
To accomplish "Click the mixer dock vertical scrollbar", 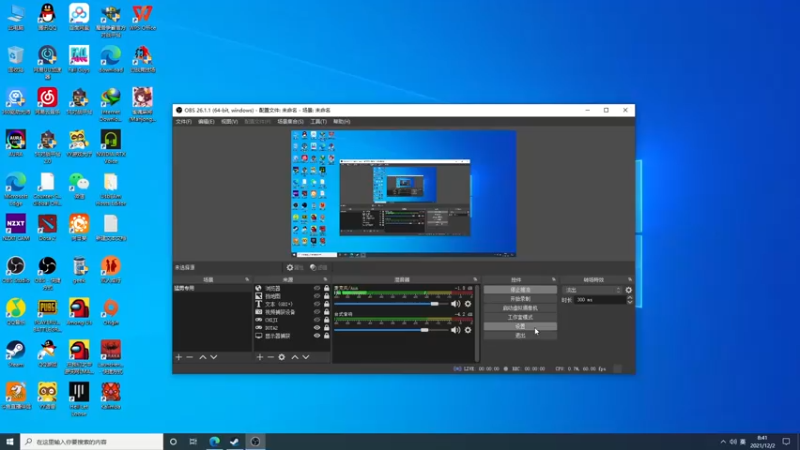I will [x=478, y=323].
